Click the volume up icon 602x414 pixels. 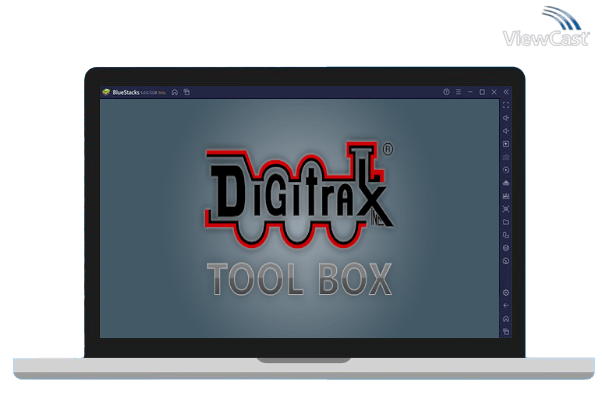[506, 118]
